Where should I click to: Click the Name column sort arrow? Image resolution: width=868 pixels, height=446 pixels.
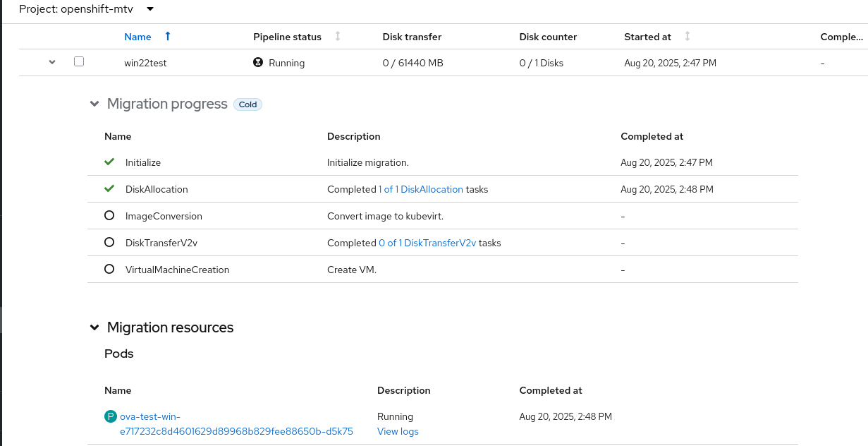click(167, 36)
